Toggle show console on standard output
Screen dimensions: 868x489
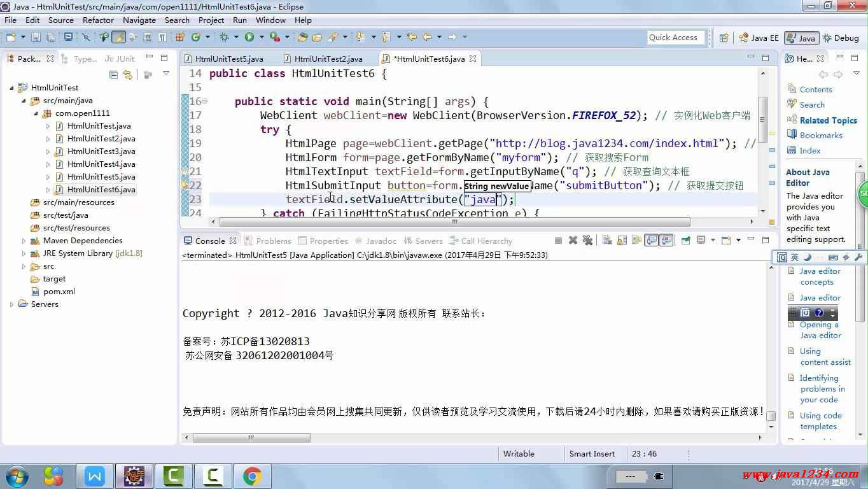pyautogui.click(x=651, y=241)
